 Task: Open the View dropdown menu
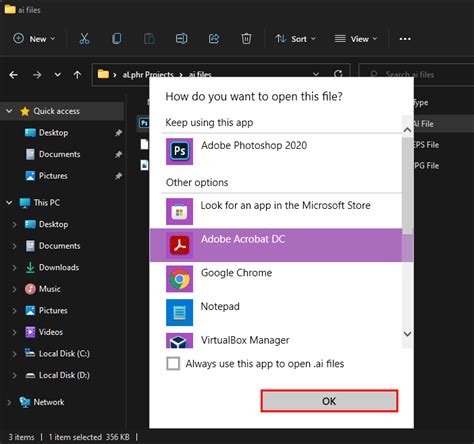pos(356,39)
